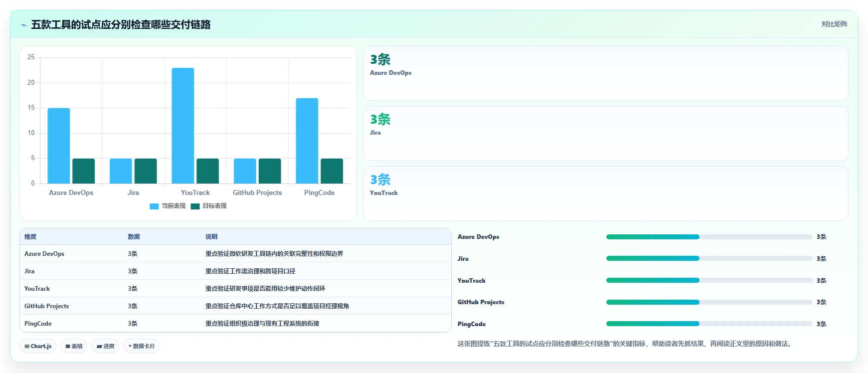Click the 说明 column header
The height and width of the screenshot is (373, 868).
211,237
